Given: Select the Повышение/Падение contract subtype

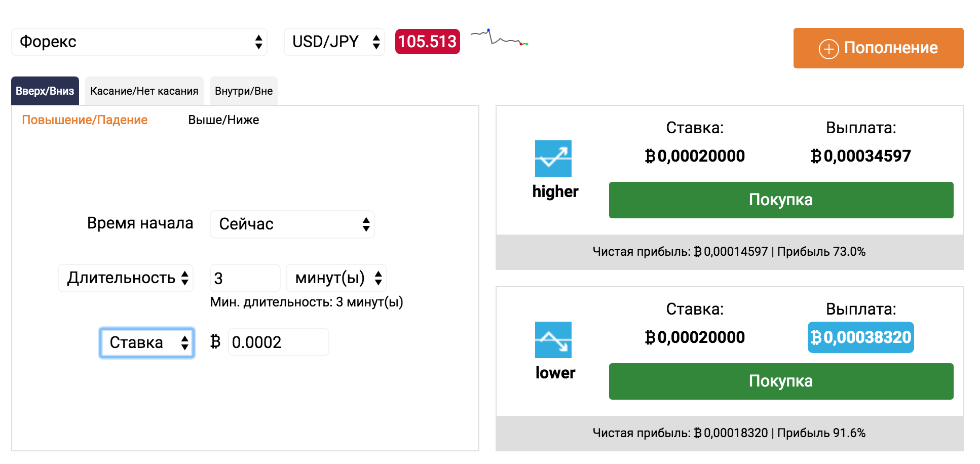Looking at the screenshot, I should 85,120.
